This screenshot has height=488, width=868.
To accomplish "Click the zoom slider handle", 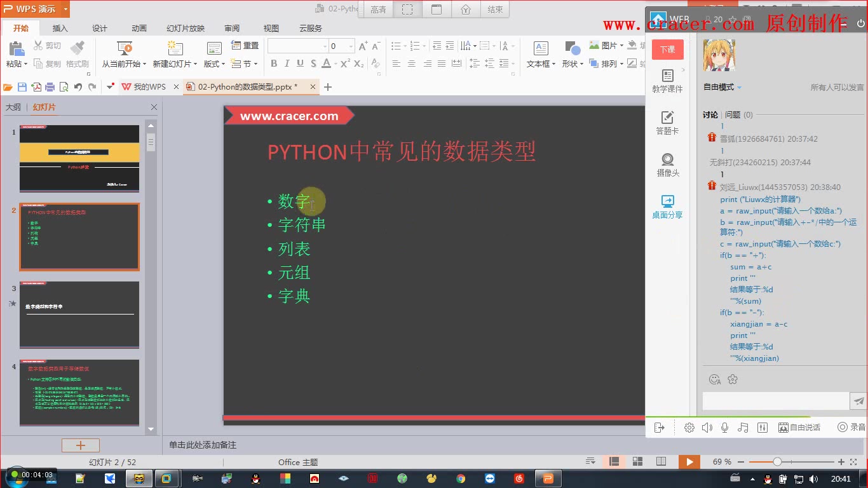I will pyautogui.click(x=777, y=462).
